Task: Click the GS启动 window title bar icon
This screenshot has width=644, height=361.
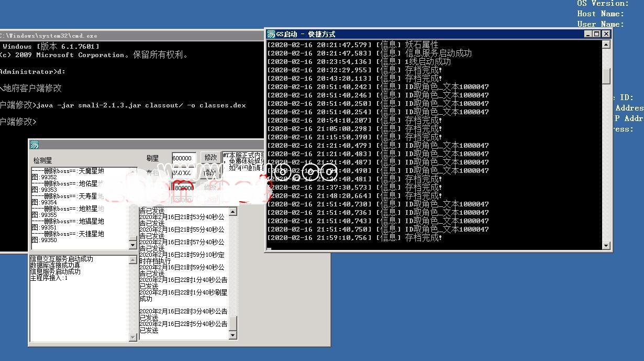Action: coord(271,34)
